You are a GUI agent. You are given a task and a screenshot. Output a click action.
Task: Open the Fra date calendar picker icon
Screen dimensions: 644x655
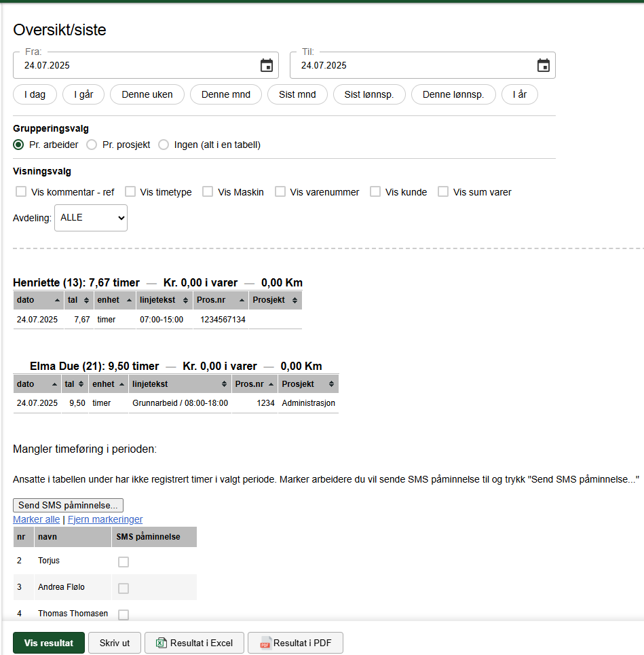coord(267,66)
